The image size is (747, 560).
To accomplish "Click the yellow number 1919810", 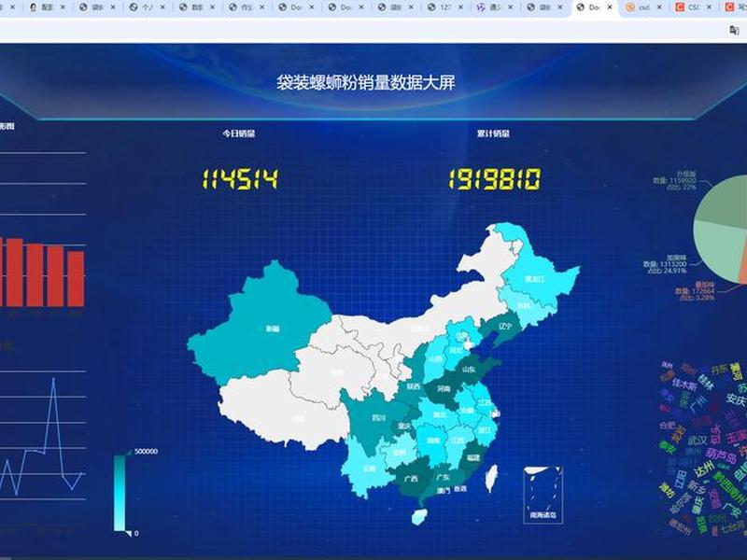I will pos(495,179).
